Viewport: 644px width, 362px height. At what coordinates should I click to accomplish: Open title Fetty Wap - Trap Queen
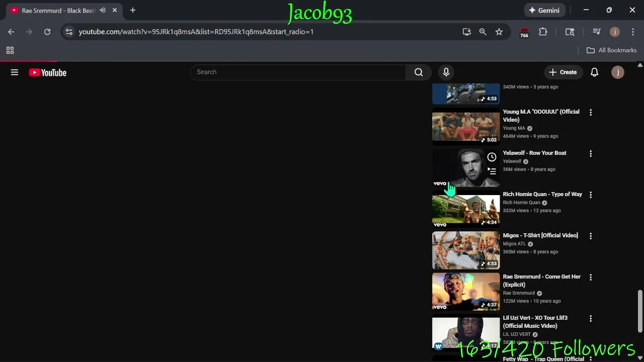click(x=543, y=358)
